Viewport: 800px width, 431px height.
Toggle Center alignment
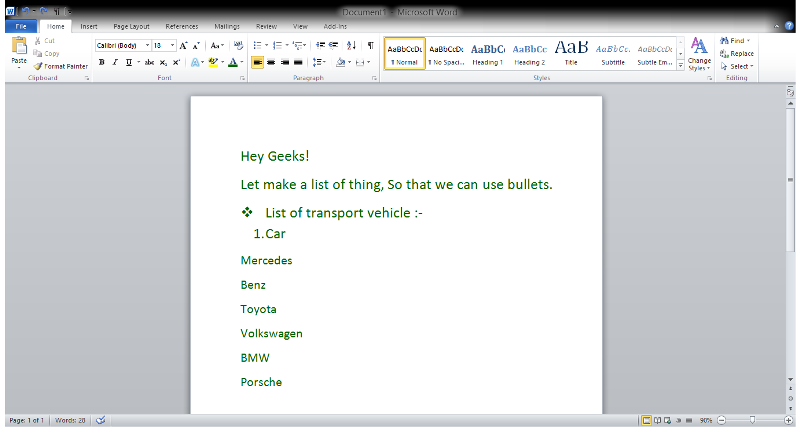tap(271, 62)
